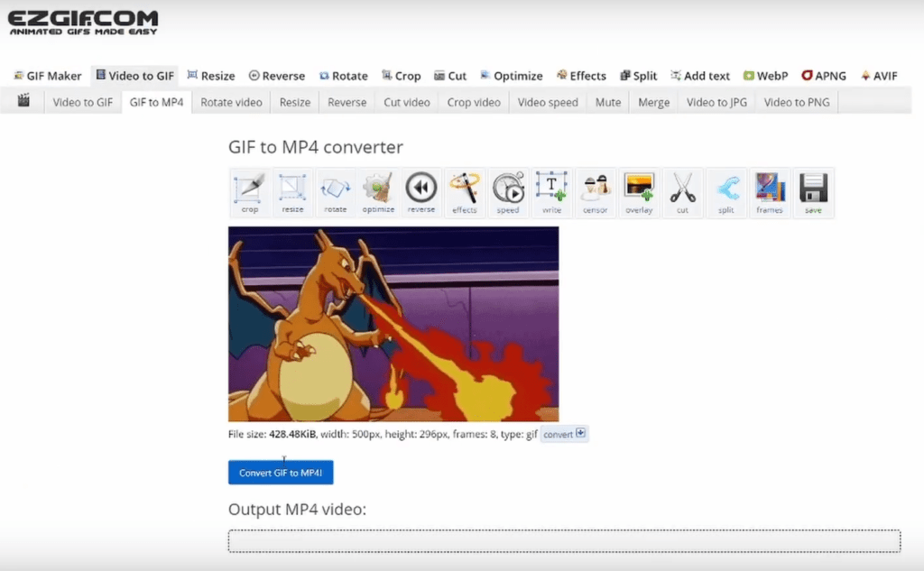Screen dimensions: 924x571
Task: Switch to Video speed tab
Action: coord(548,103)
